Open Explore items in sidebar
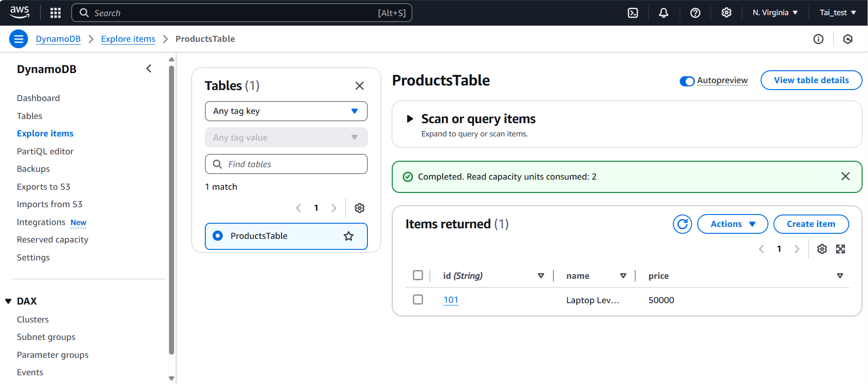This screenshot has height=384, width=868. (45, 133)
